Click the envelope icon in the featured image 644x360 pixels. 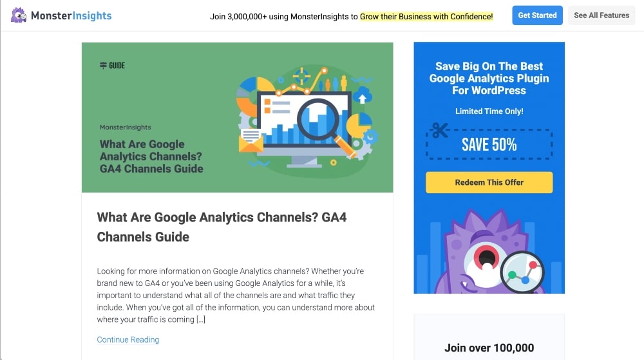[251, 140]
